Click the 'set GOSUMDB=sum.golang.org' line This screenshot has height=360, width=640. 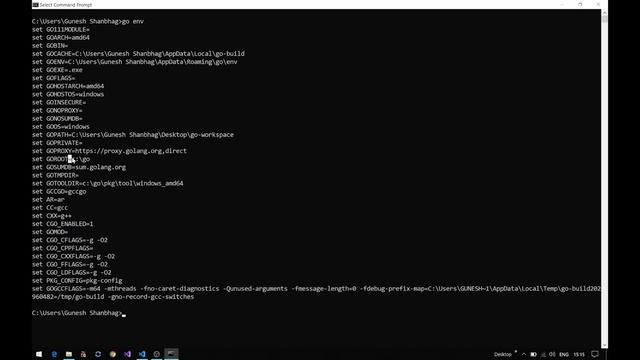coord(79,167)
